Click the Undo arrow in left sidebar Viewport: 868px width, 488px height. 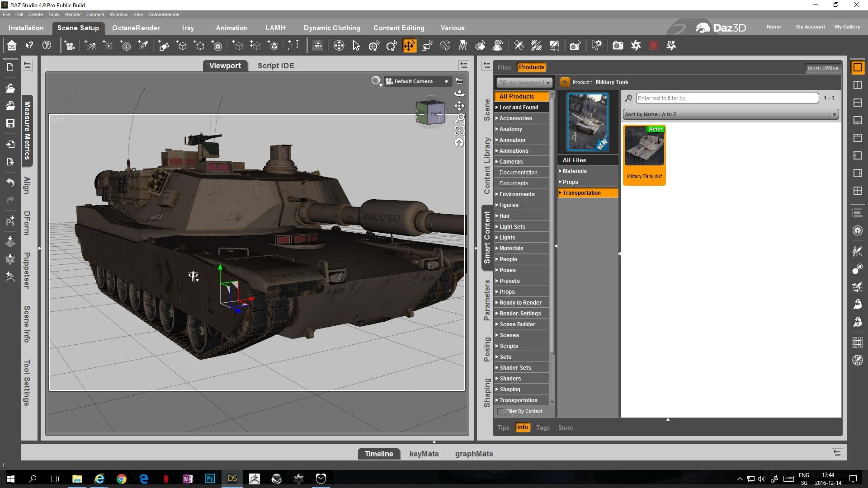pos(10,183)
